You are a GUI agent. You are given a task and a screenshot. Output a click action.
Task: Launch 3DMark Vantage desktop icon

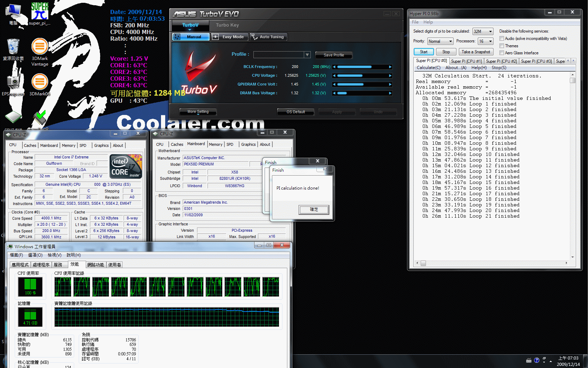40,52
